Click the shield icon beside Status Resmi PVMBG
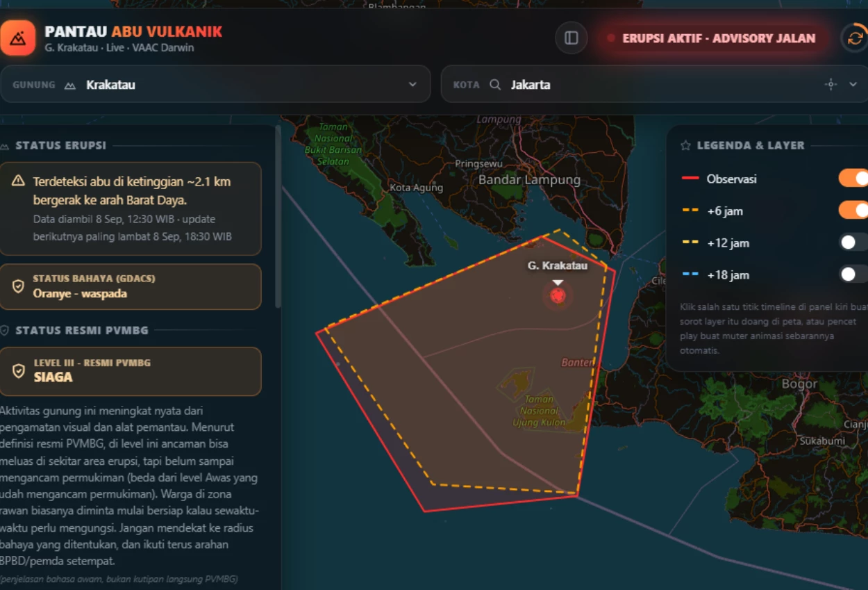This screenshot has width=868, height=590. coord(4,331)
